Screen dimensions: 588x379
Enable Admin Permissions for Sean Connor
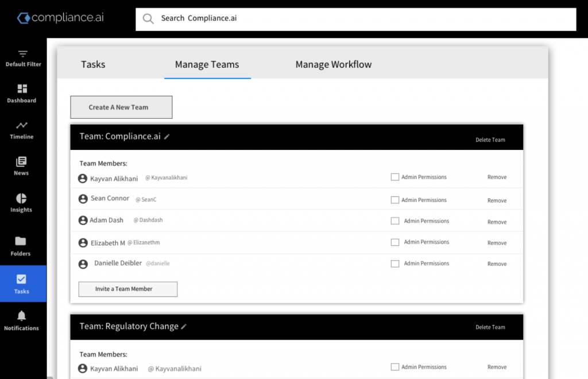[395, 200]
